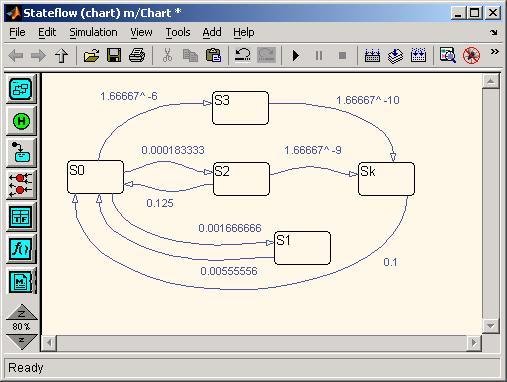Select state S0 in the chart
The height and width of the screenshot is (382, 507).
[x=95, y=177]
